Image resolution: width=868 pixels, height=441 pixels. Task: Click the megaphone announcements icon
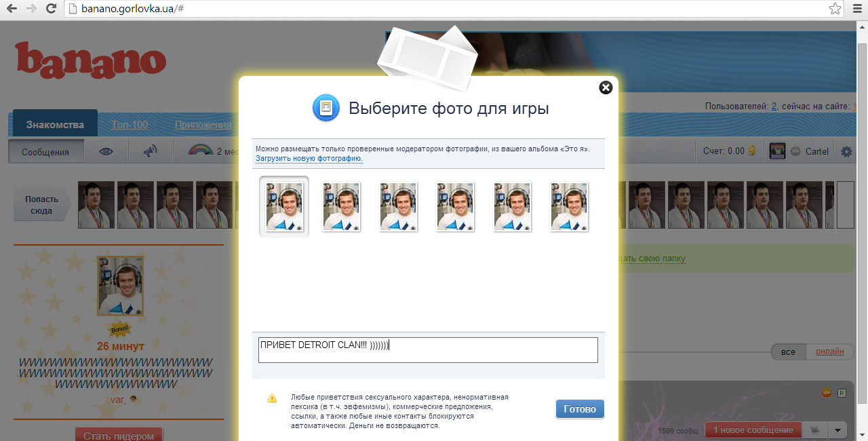point(151,151)
